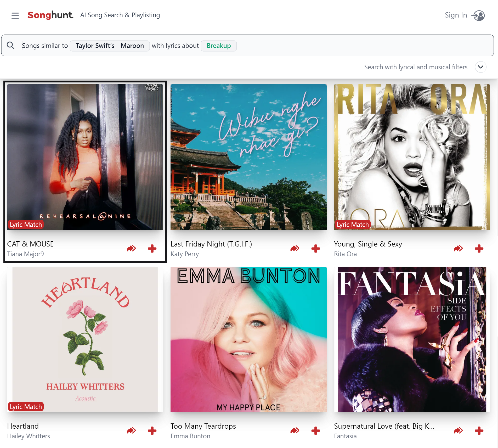Image resolution: width=498 pixels, height=448 pixels.
Task: Share the CAT & MOUSE song
Action: (131, 248)
